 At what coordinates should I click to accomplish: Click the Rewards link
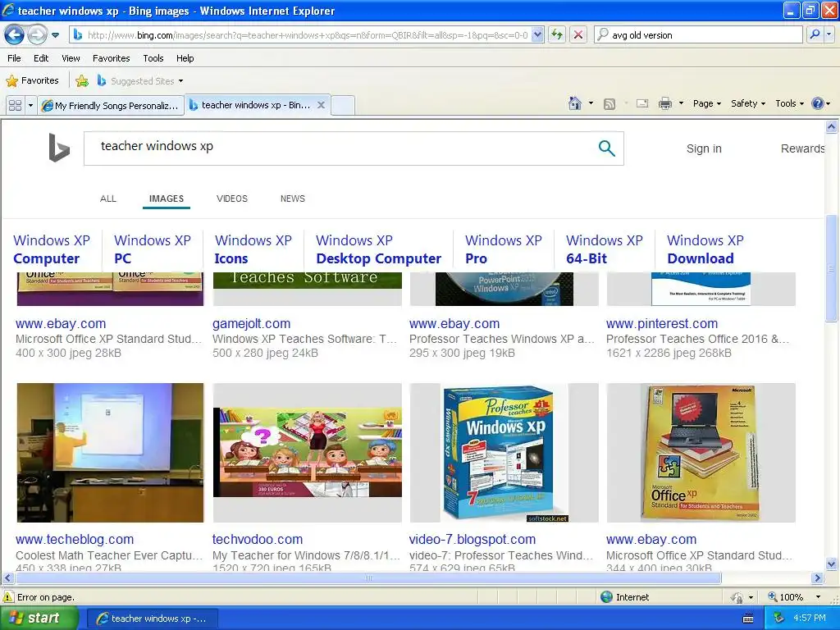[802, 148]
